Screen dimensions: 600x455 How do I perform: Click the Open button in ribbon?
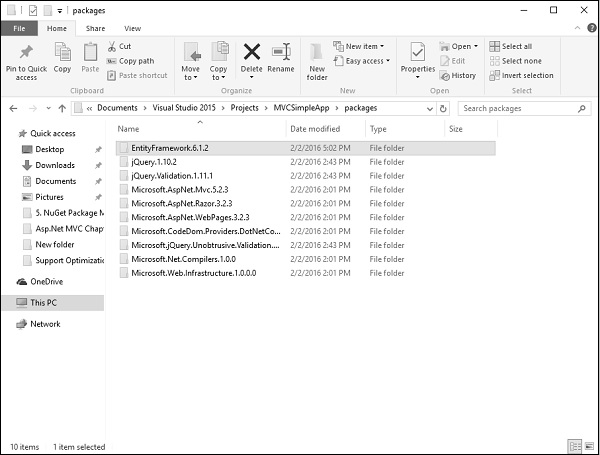coord(455,46)
